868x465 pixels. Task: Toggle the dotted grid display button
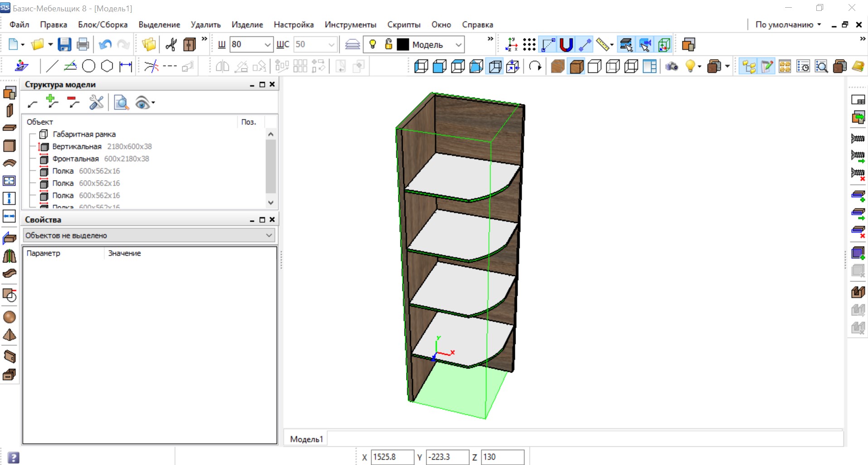point(529,44)
